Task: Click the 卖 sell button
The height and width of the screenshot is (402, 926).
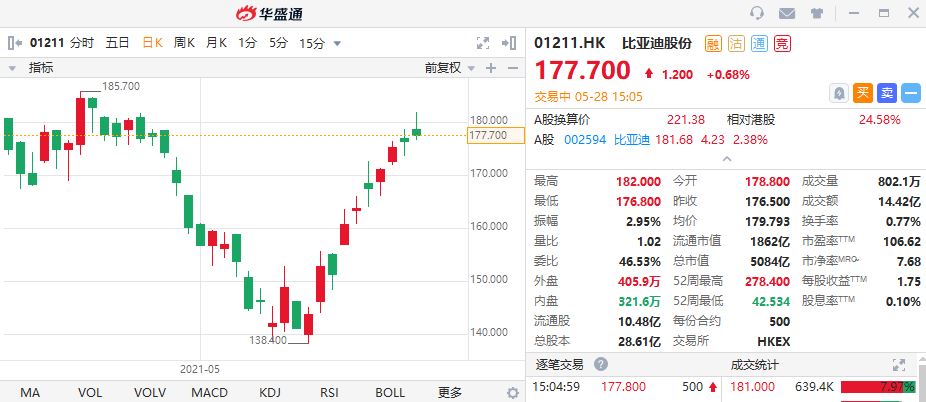Action: tap(887, 93)
